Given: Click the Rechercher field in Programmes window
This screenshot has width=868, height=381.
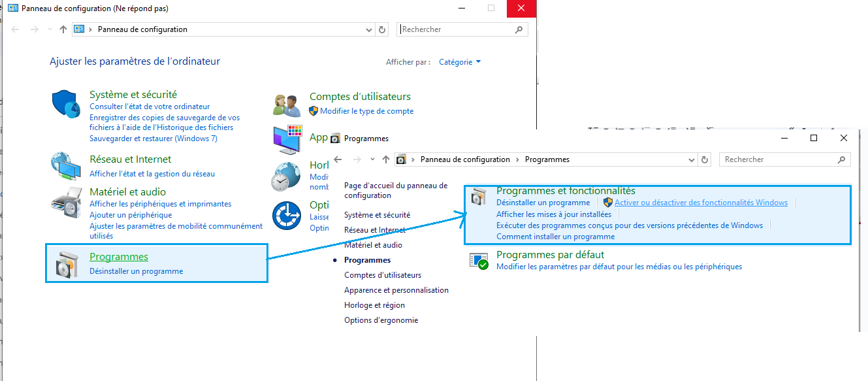Looking at the screenshot, I should (777, 159).
